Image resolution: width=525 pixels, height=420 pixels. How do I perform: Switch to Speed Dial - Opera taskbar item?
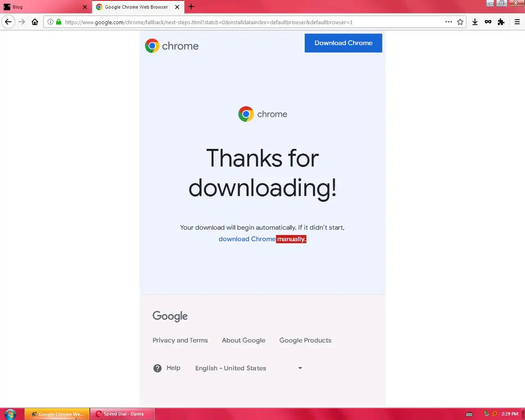tap(123, 414)
